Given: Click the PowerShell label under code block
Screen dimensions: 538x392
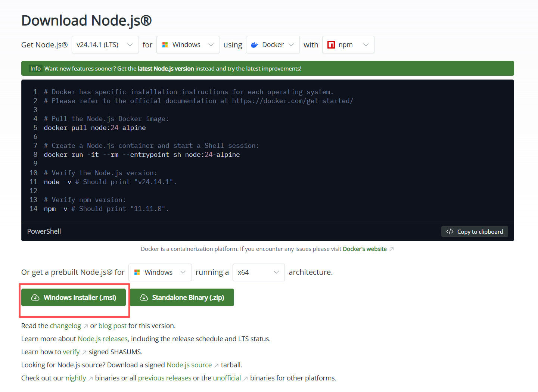Looking at the screenshot, I should pyautogui.click(x=44, y=231).
